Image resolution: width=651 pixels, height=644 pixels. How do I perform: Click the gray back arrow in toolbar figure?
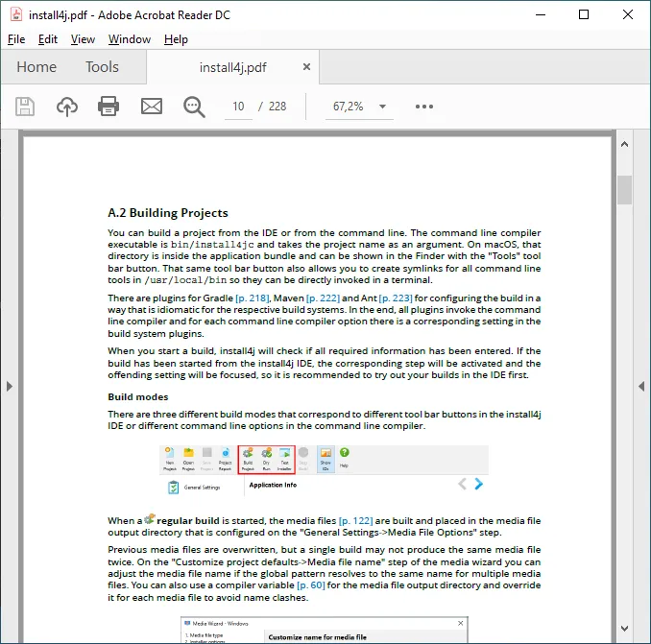click(x=462, y=484)
